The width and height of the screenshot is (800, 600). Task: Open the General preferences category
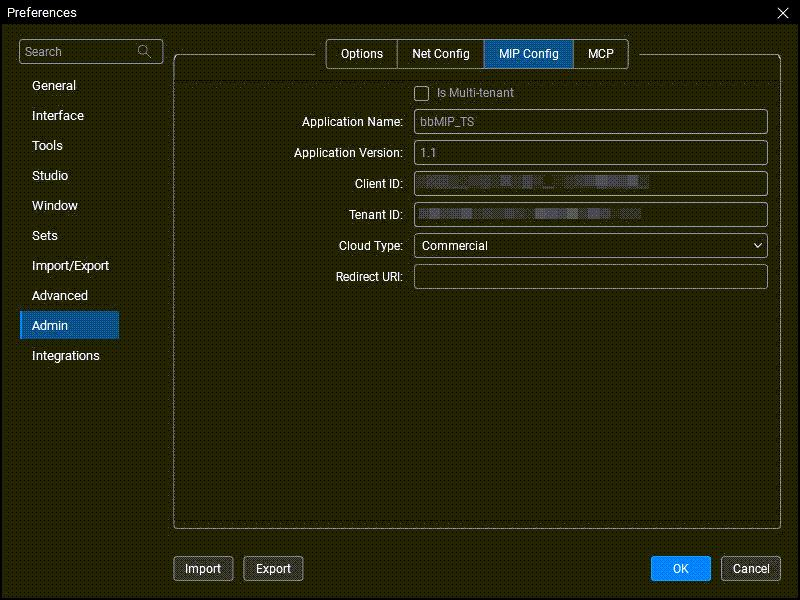[x=54, y=86]
